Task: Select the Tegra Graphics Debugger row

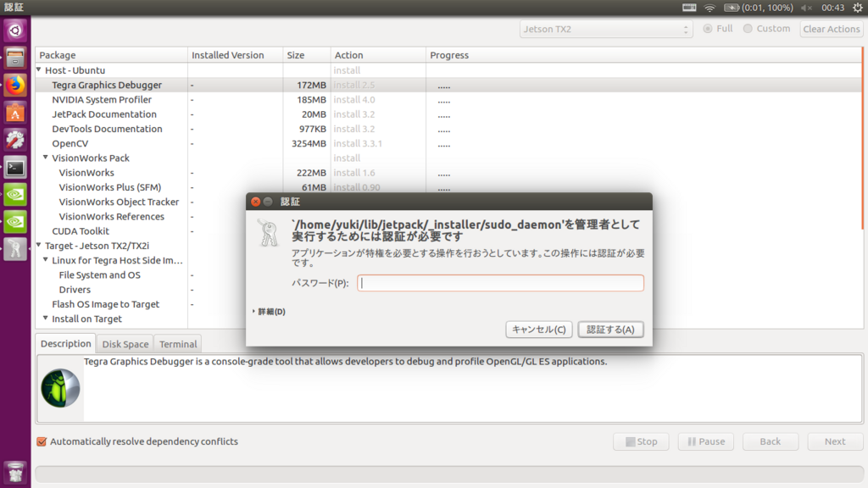Action: click(448, 85)
